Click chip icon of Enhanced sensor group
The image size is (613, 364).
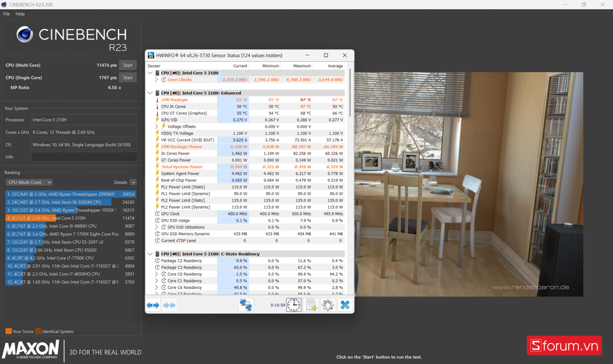tap(157, 93)
